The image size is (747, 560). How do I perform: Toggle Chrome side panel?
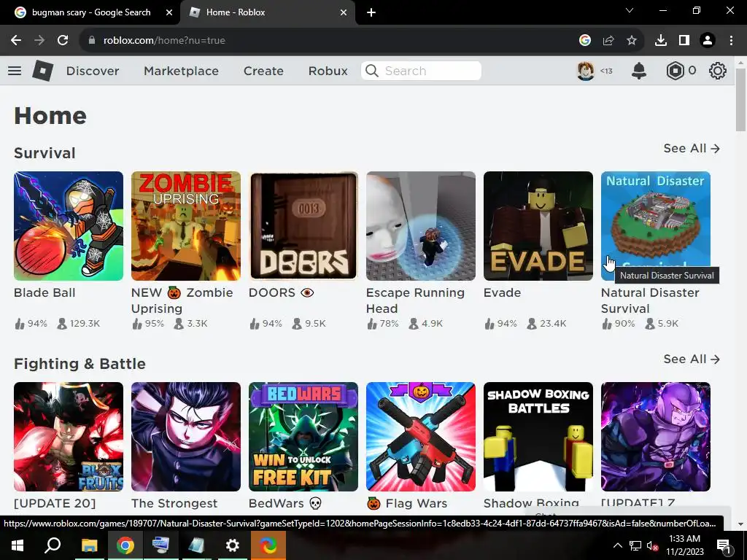click(x=684, y=41)
